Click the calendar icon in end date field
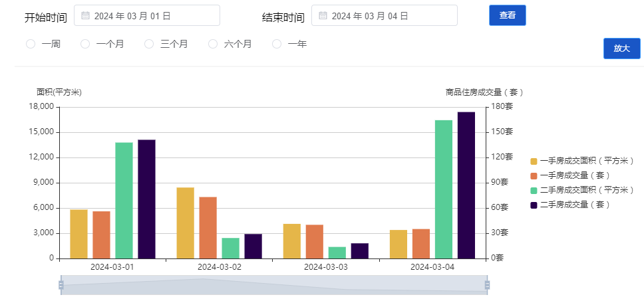 click(x=323, y=15)
